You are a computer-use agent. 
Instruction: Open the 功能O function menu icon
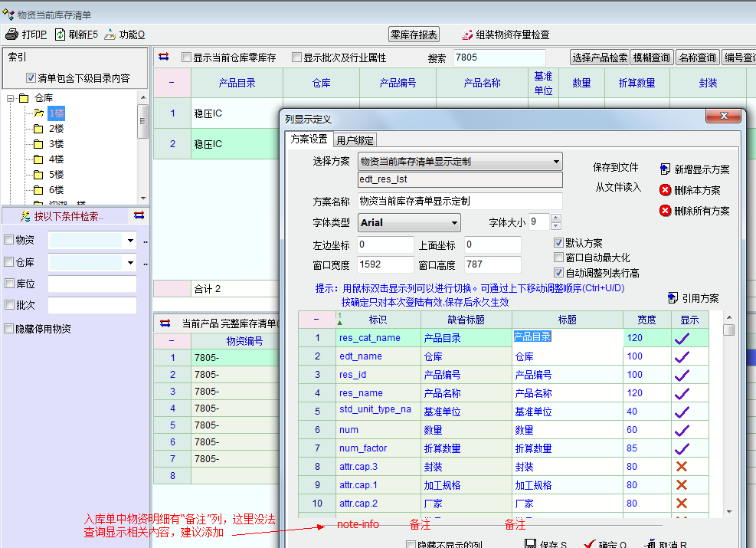pos(110,34)
